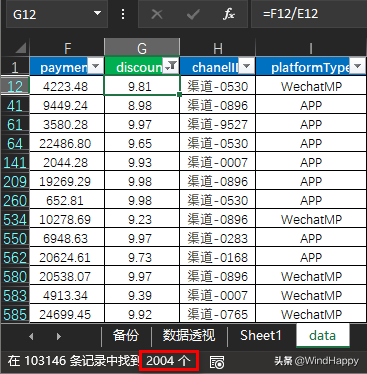Switch to the 备份 sheet tab
The height and width of the screenshot is (374, 367).
[125, 336]
